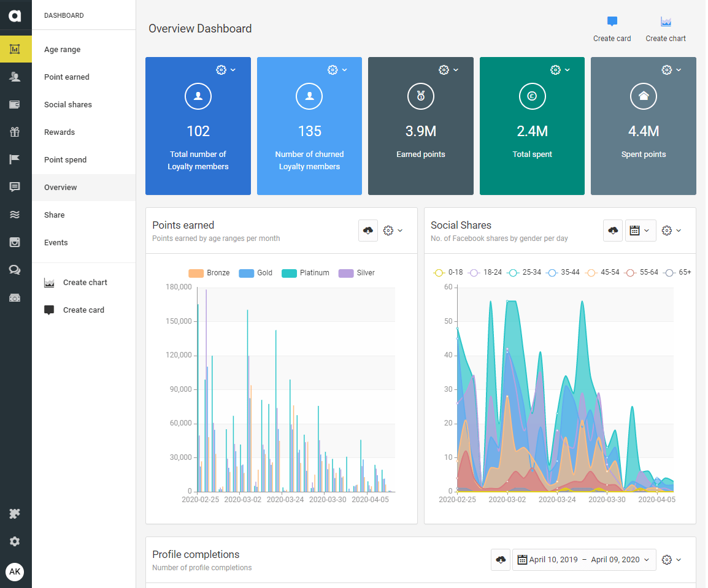Toggle 45-54 series in Social Shares legend
Viewport: 708px width, 588px height.
602,273
